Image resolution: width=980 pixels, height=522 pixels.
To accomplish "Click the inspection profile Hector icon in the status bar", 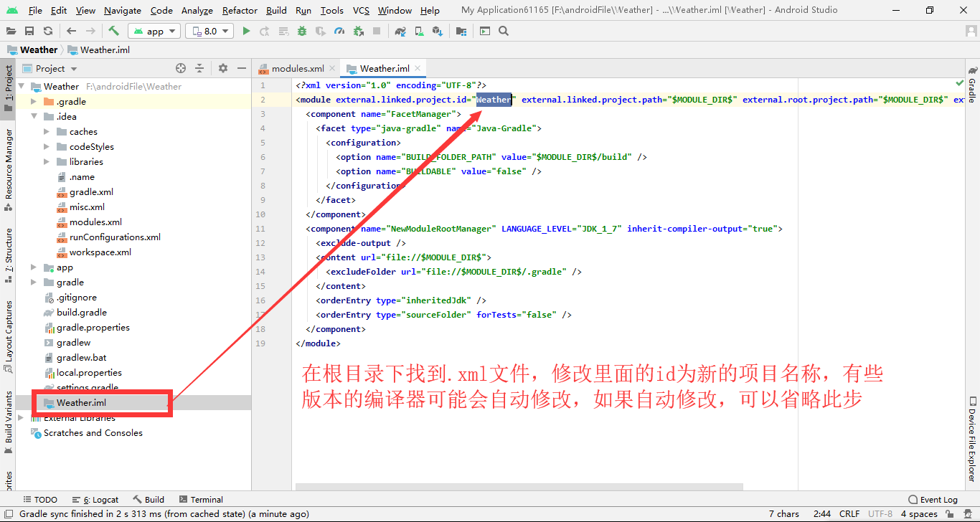I will click(x=969, y=513).
